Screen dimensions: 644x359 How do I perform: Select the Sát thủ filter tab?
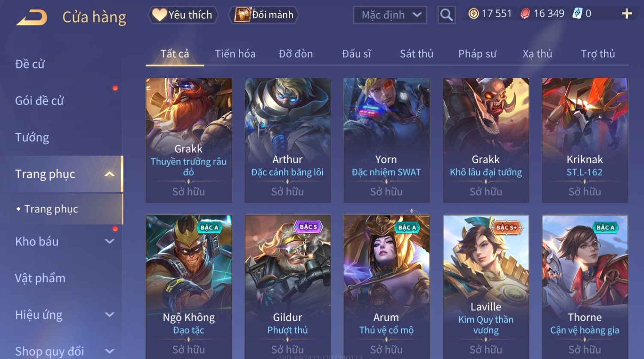(416, 54)
